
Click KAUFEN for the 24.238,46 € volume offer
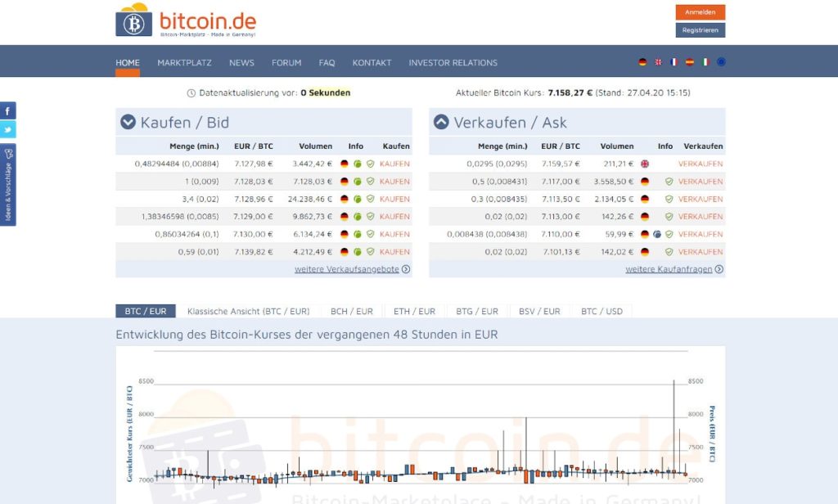pyautogui.click(x=395, y=200)
